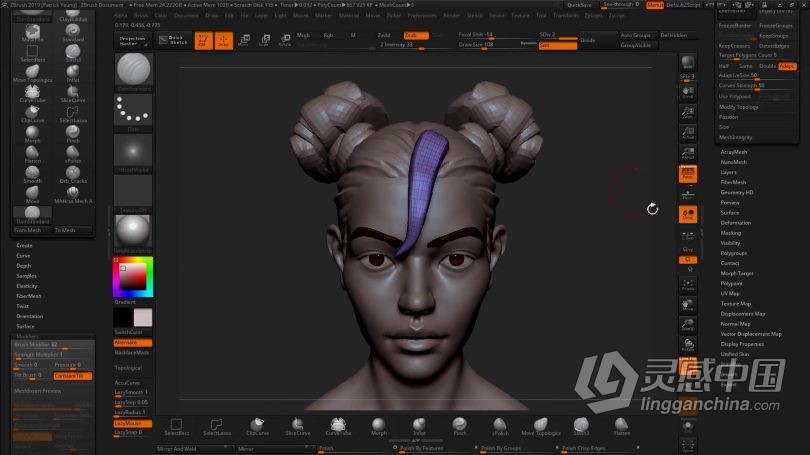This screenshot has width=810, height=455.
Task: Click the QuickSave button
Action: (x=580, y=5)
